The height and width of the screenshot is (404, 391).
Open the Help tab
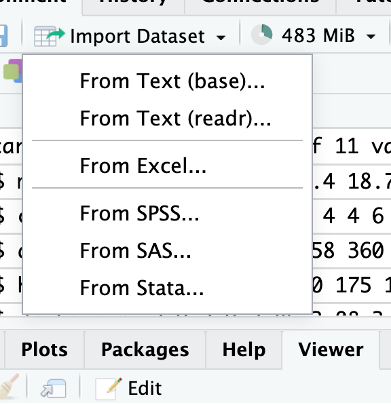244,350
